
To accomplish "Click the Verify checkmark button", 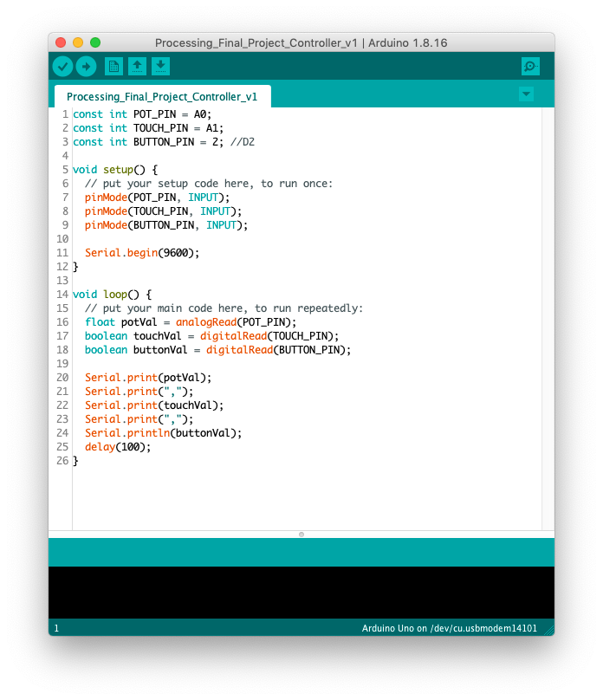I will [62, 67].
